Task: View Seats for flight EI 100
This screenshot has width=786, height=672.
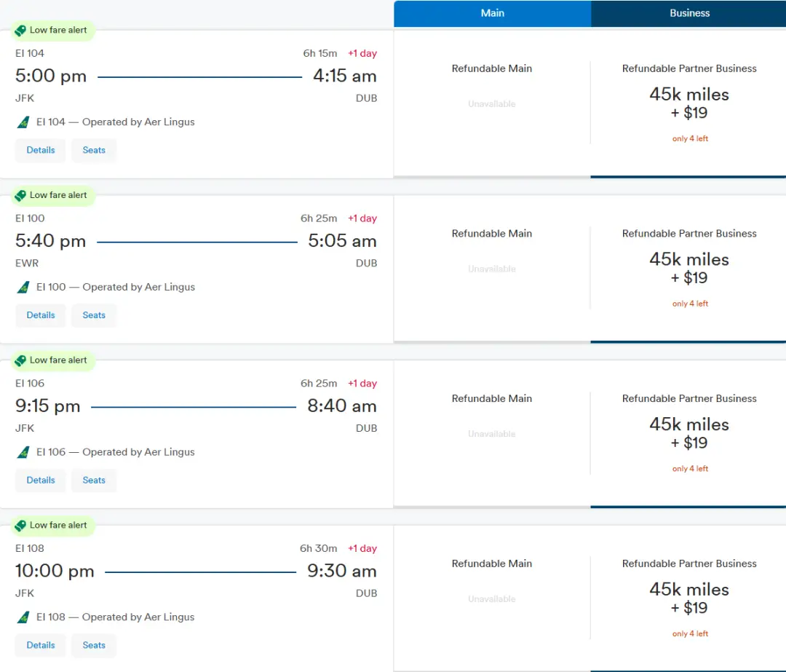Action: tap(94, 315)
